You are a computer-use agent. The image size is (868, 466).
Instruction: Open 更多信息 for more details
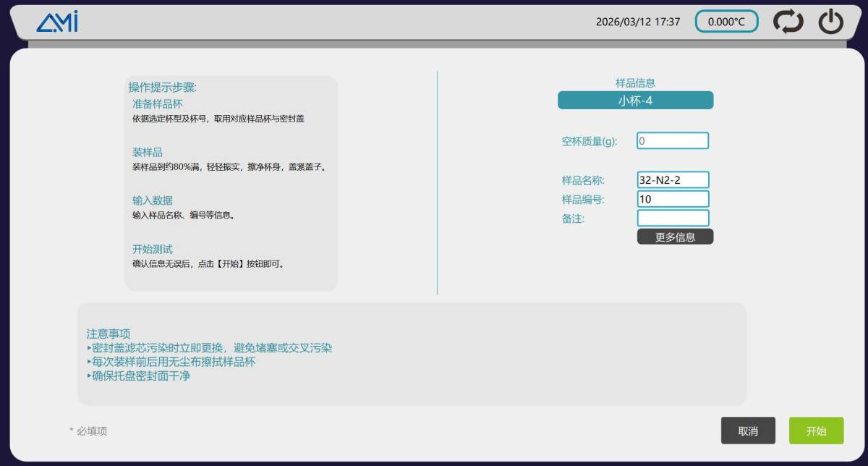coord(675,237)
